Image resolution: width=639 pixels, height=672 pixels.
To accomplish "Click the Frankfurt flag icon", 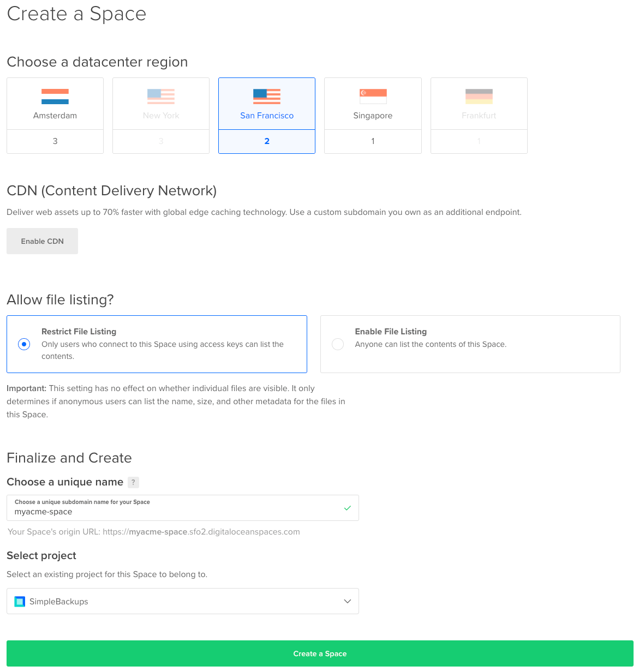I will [x=479, y=96].
